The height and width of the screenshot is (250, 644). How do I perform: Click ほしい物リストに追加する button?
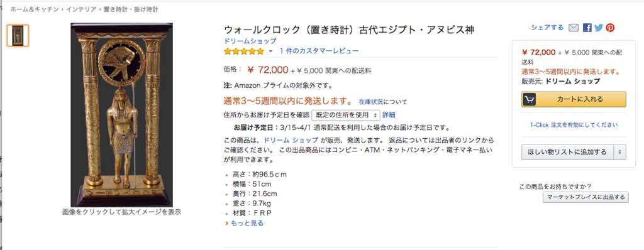(x=568, y=152)
